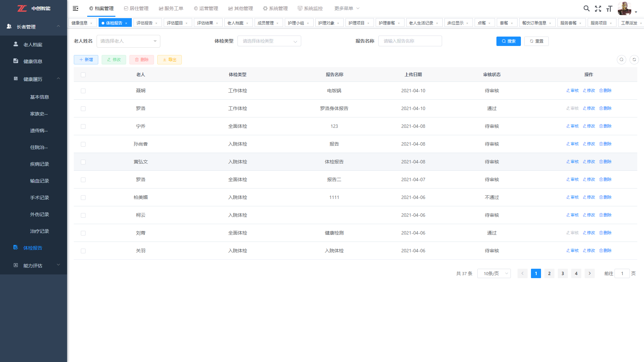Select the checkbox for 黄弘文 row
This screenshot has width=644, height=362.
click(x=83, y=162)
